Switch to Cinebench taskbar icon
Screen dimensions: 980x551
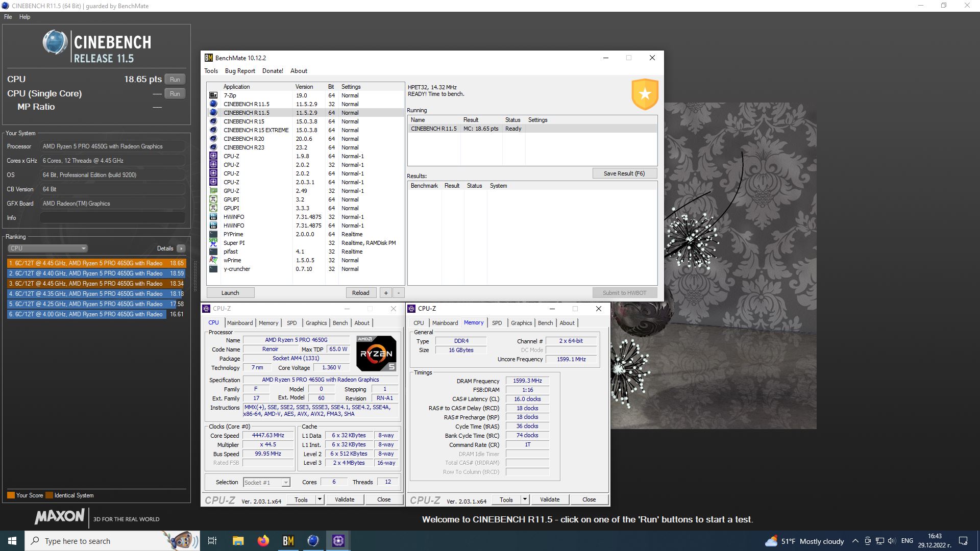coord(313,541)
